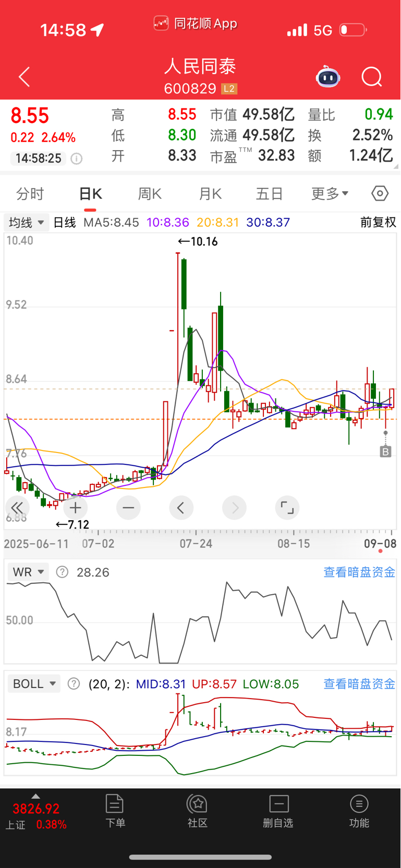Switch to 月K tab
Image resolution: width=401 pixels, height=868 pixels.
[210, 194]
